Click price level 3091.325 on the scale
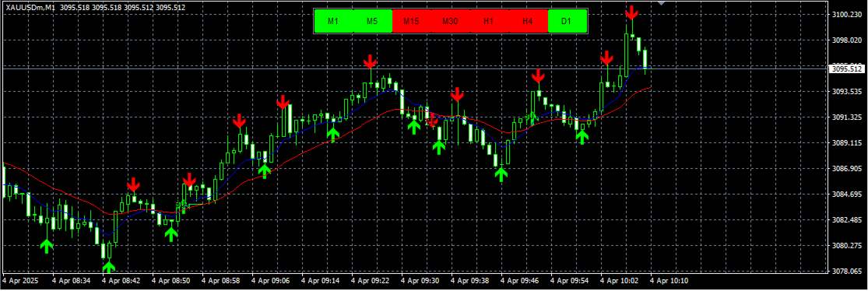Viewport: 868px width, 291px height. coord(848,117)
